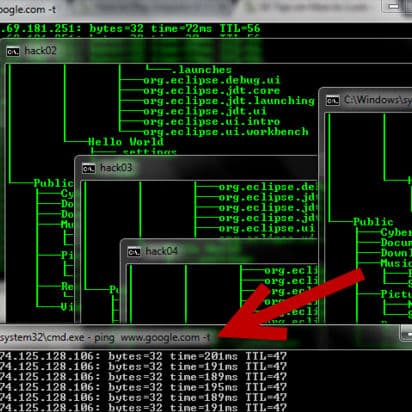Click the .launches entry in hack02
This screenshot has height=412, width=412.
(201, 70)
